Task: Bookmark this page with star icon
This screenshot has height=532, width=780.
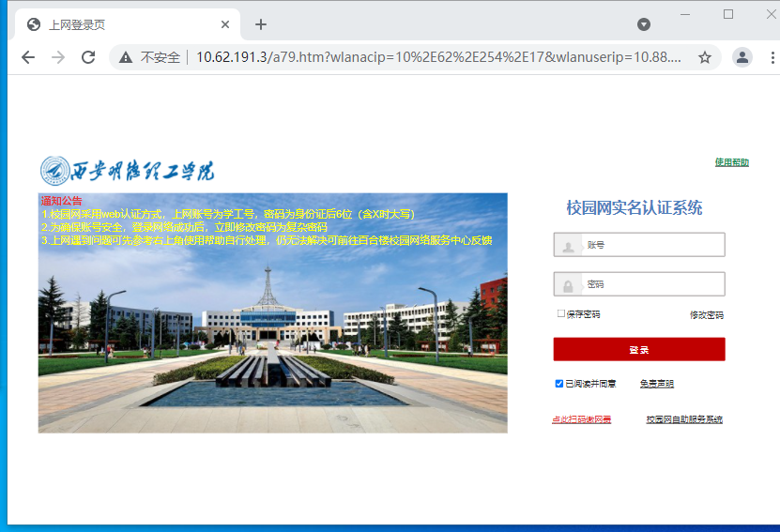Action: coord(705,57)
